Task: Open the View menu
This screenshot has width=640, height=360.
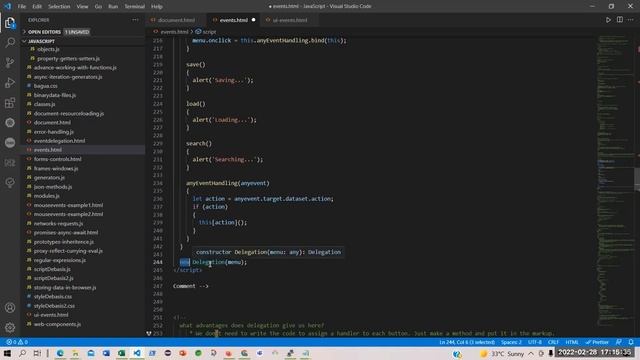Action: tap(82, 7)
